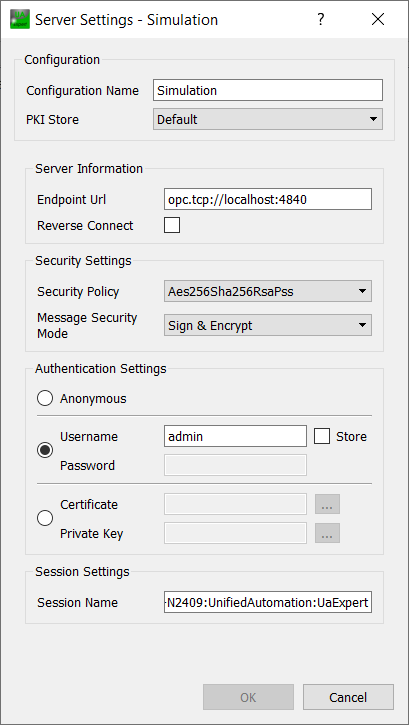Screen dimensions: 409x725
Task: Click the Username field containing admin
Action: tap(235, 436)
